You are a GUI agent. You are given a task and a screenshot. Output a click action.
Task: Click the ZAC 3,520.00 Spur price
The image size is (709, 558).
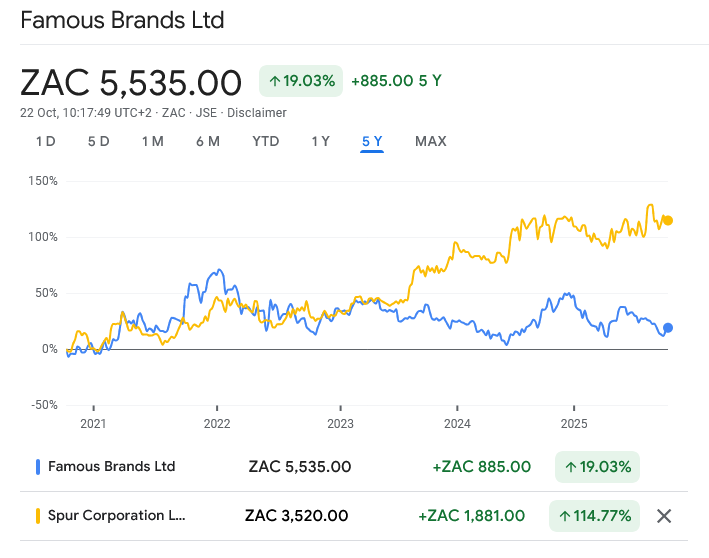[297, 515]
